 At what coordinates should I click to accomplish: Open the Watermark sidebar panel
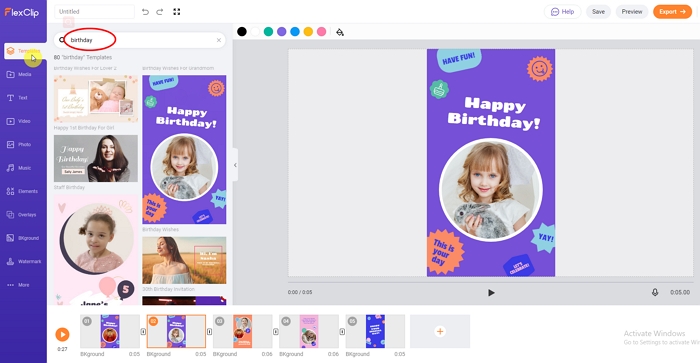click(x=24, y=262)
